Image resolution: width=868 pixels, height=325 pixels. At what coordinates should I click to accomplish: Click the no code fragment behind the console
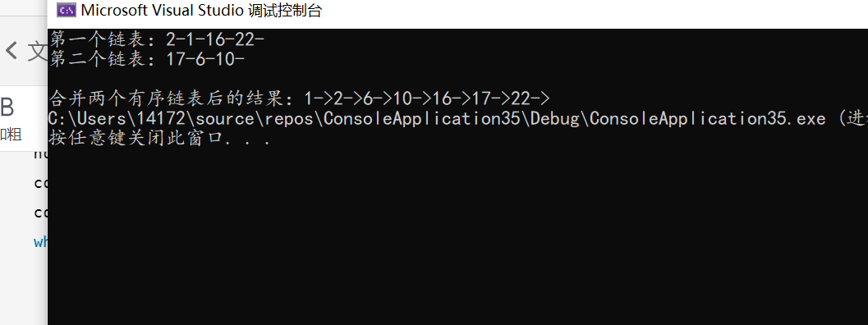pyautogui.click(x=41, y=154)
